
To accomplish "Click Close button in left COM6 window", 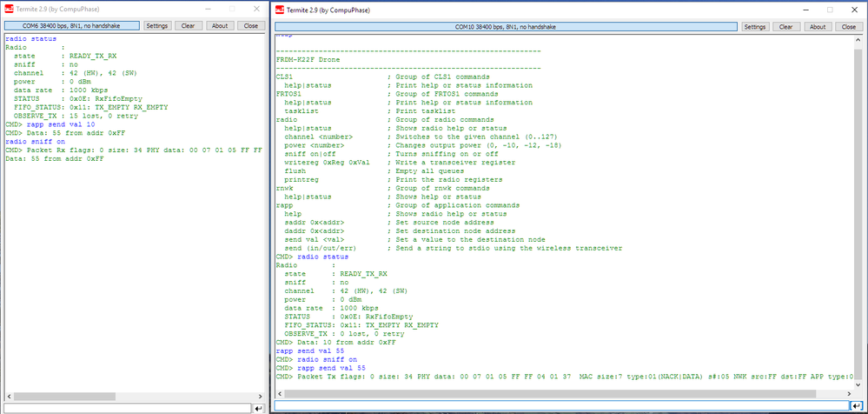I will point(251,25).
